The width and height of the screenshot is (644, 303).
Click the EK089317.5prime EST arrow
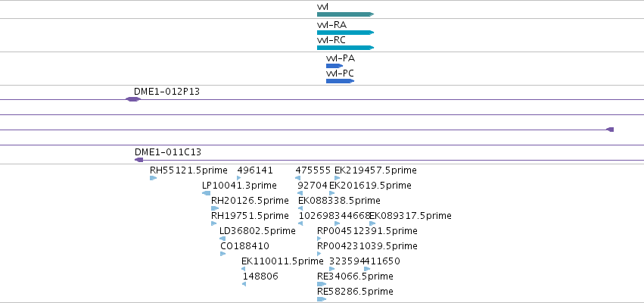(372, 223)
